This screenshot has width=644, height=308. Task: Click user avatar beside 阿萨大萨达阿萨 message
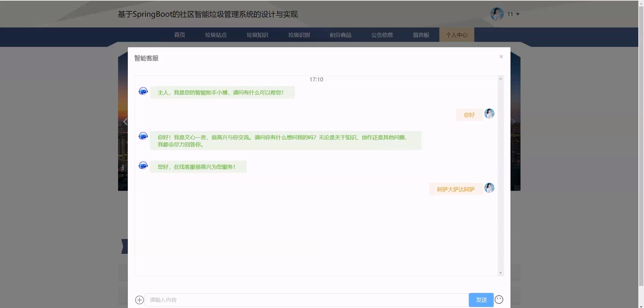489,188
